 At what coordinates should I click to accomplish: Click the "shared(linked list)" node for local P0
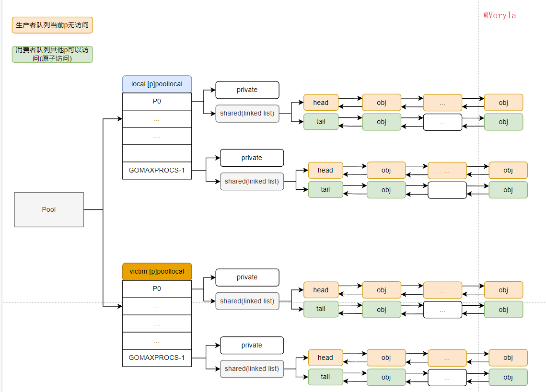247,113
